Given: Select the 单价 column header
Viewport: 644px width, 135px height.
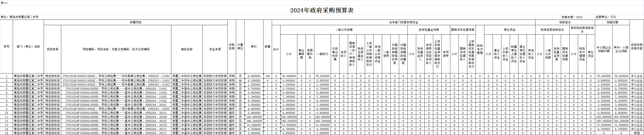Looking at the screenshot, I should [254, 46].
